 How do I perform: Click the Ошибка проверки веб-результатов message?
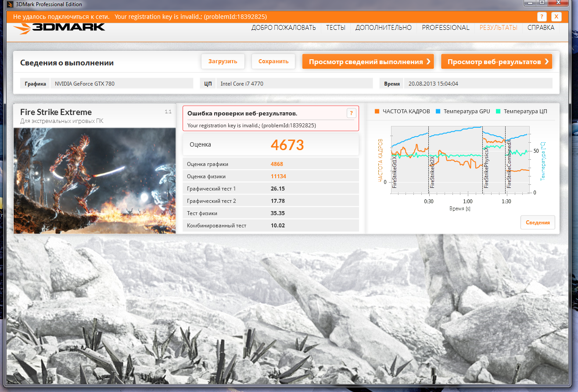[242, 113]
